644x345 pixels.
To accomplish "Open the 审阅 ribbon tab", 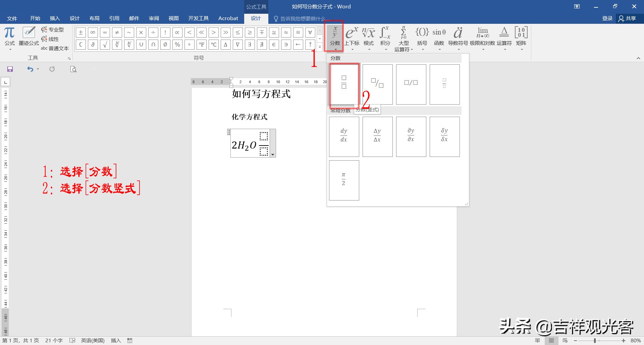I will (x=154, y=18).
